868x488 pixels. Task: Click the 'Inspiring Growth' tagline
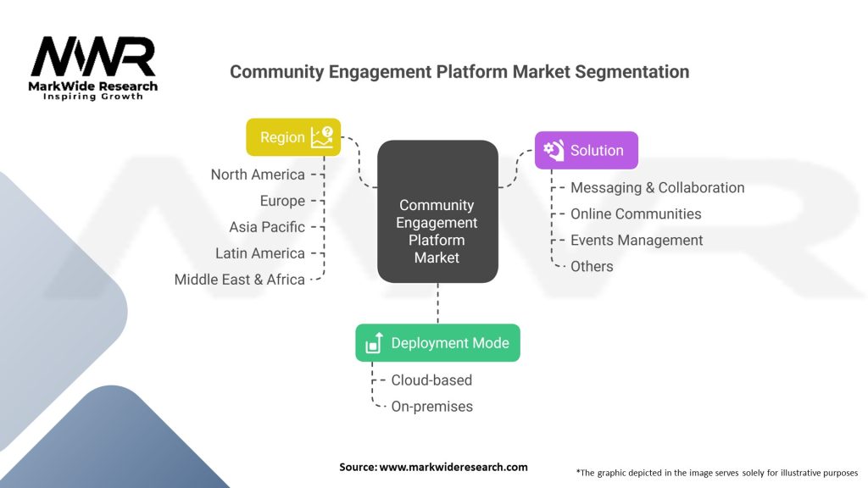click(x=93, y=97)
